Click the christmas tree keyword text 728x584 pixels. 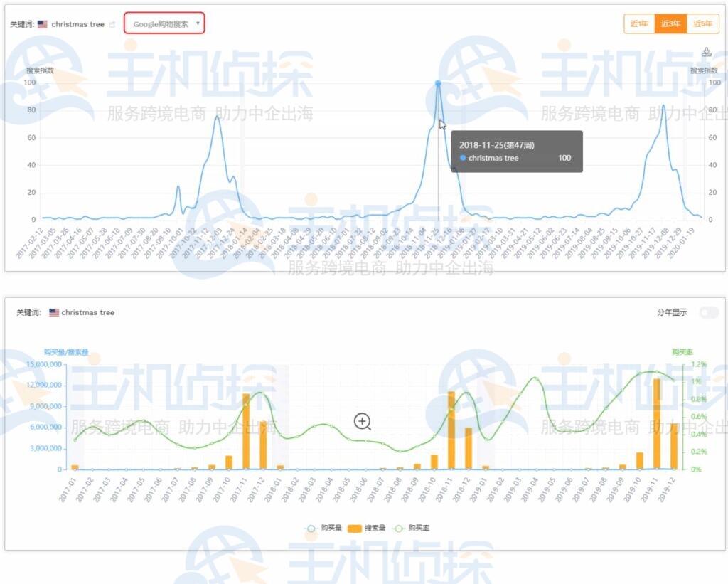78,23
